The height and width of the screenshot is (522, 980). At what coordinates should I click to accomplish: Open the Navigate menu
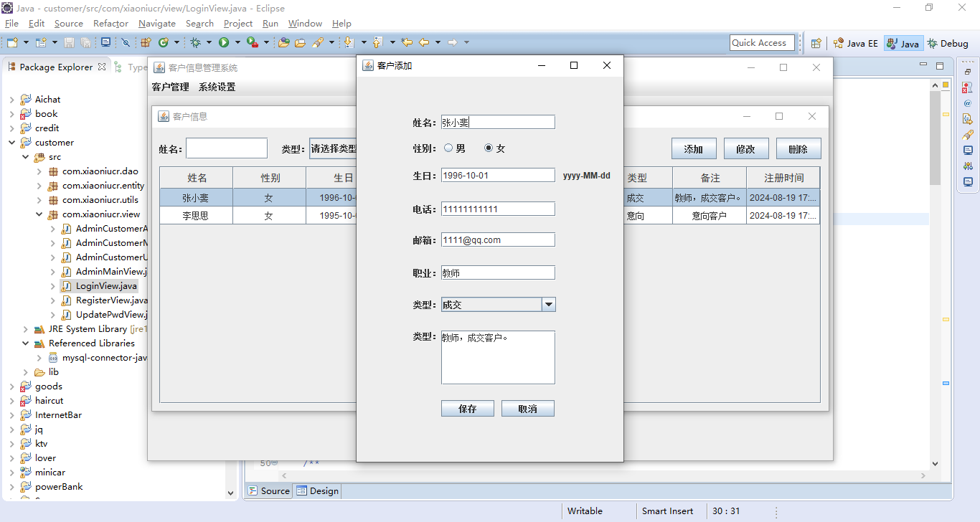tap(157, 24)
